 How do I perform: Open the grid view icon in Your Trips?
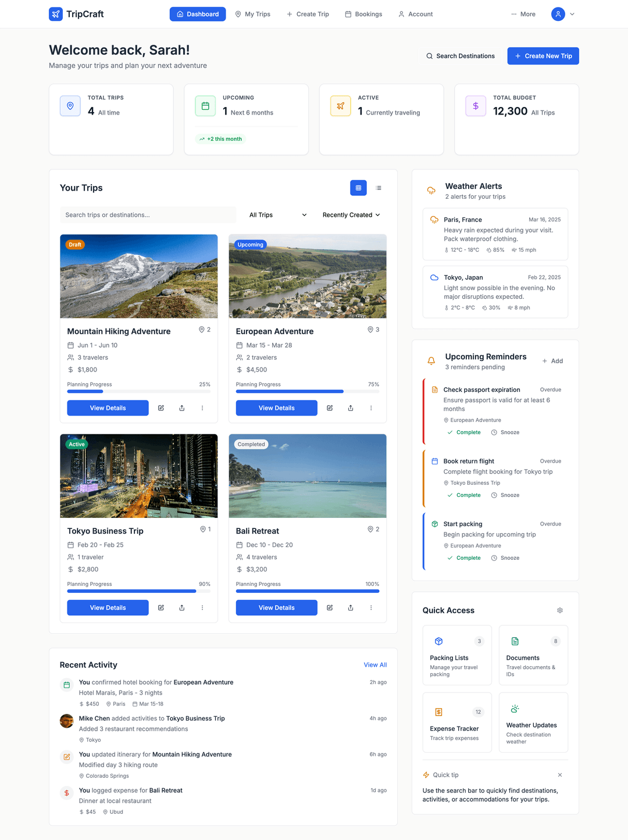(x=358, y=188)
